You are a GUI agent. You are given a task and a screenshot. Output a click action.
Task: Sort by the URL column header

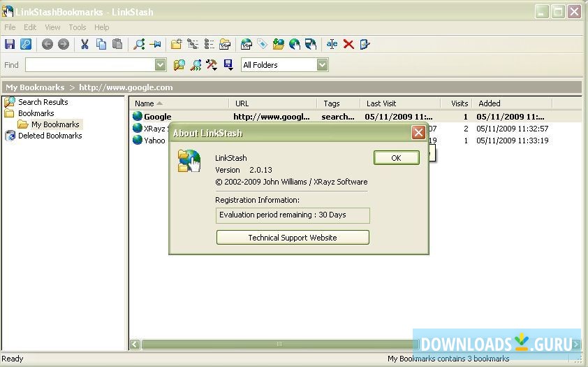[x=273, y=103]
